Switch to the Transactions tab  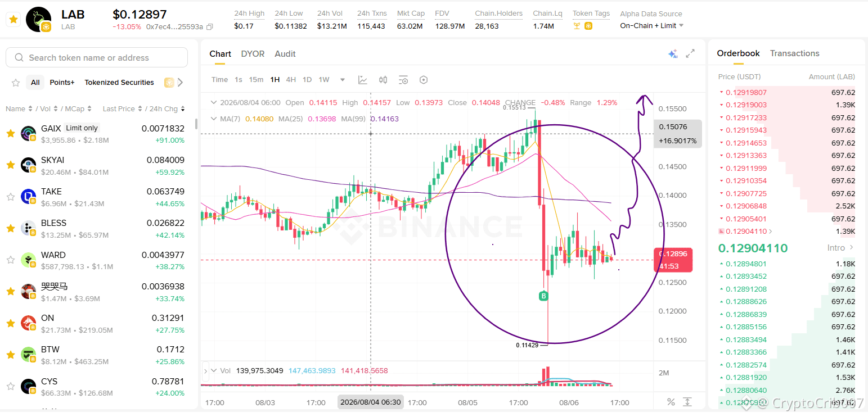click(794, 53)
